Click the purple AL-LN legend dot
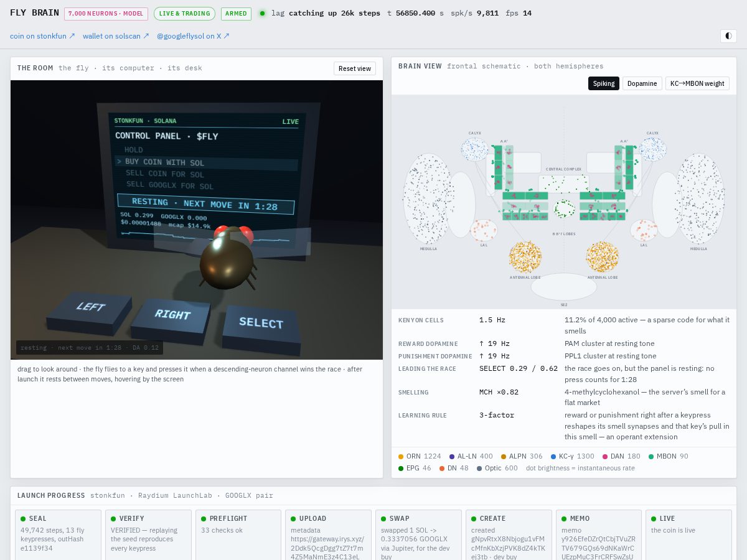The height and width of the screenshot is (560, 747). [x=452, y=457]
